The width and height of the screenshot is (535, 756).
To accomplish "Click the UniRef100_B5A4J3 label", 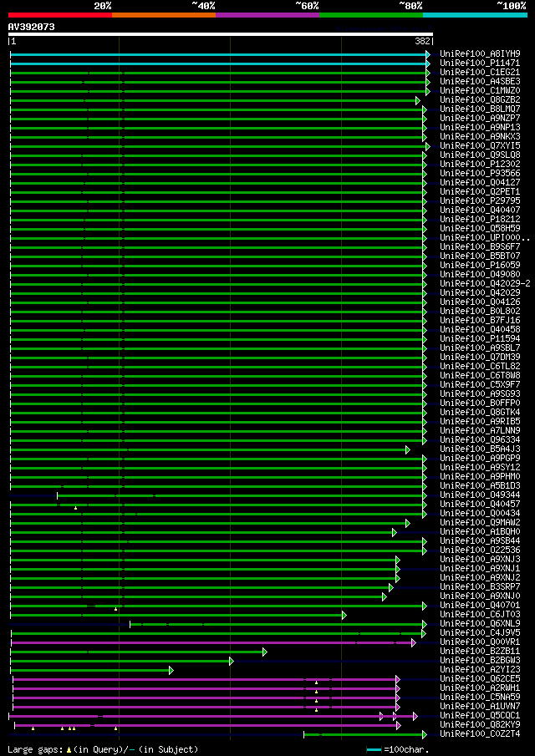I will pyautogui.click(x=480, y=449).
